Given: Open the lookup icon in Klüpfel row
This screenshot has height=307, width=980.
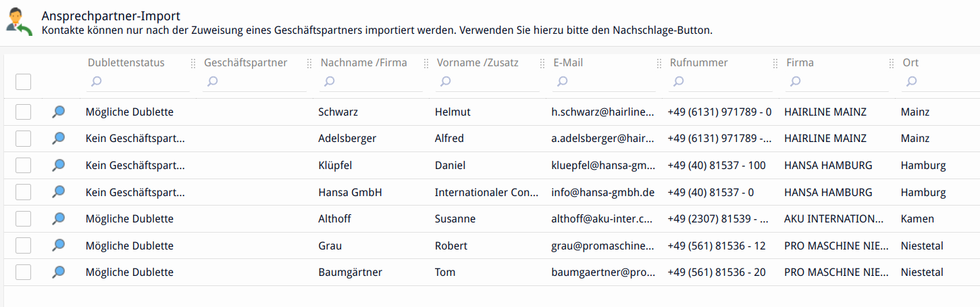Looking at the screenshot, I should [59, 165].
